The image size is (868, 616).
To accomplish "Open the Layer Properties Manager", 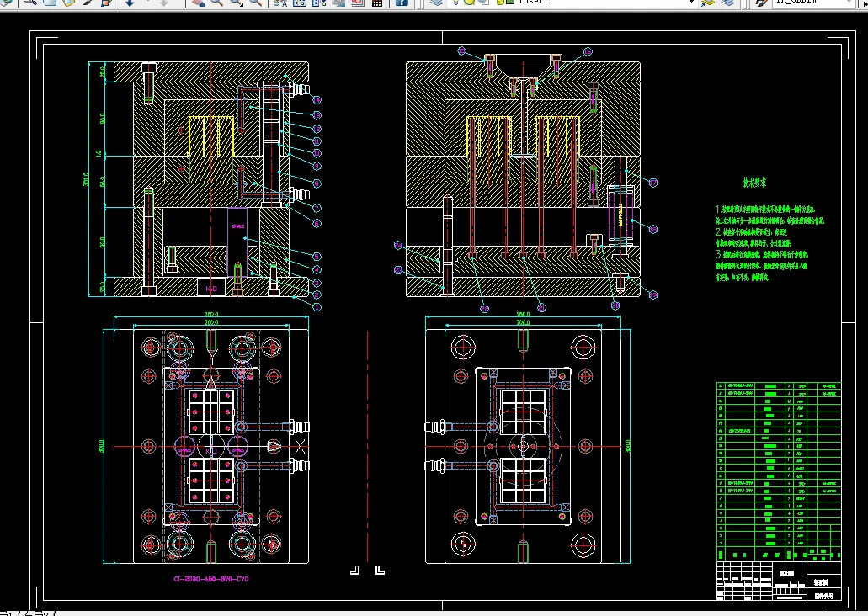I will pos(435,3).
